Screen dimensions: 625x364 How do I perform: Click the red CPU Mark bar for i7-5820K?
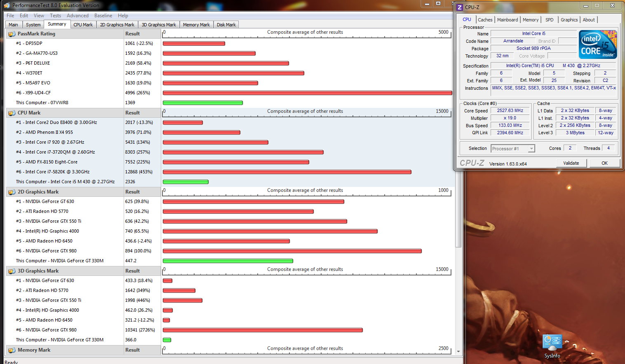pyautogui.click(x=287, y=172)
